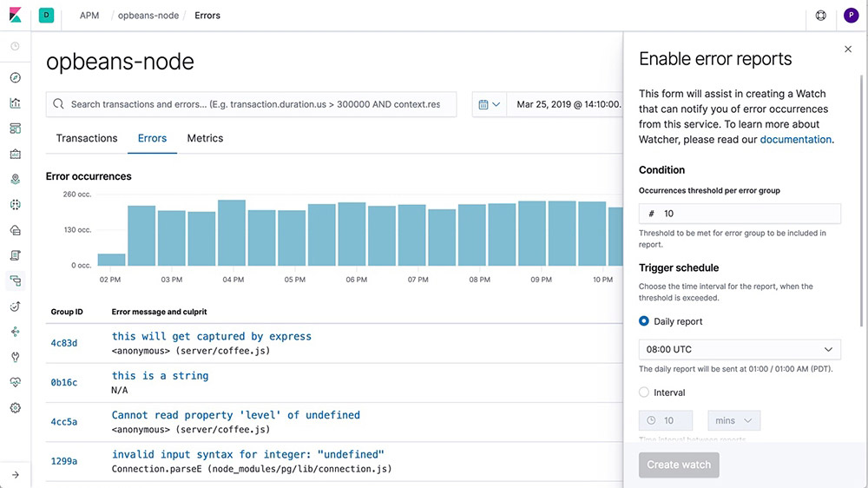Open error group 0b16c
Viewport: 868px width, 488px height.
[64, 383]
